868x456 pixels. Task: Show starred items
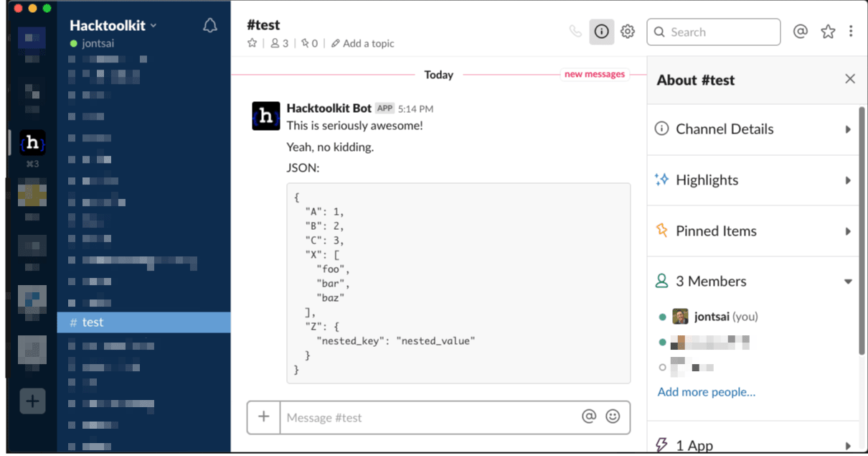point(828,32)
